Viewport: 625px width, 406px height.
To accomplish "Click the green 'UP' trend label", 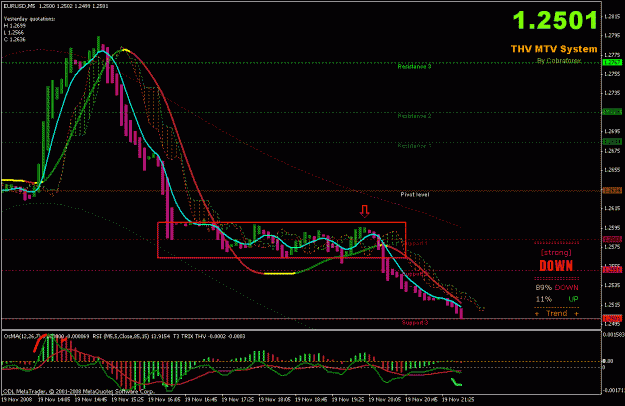I will click(573, 299).
